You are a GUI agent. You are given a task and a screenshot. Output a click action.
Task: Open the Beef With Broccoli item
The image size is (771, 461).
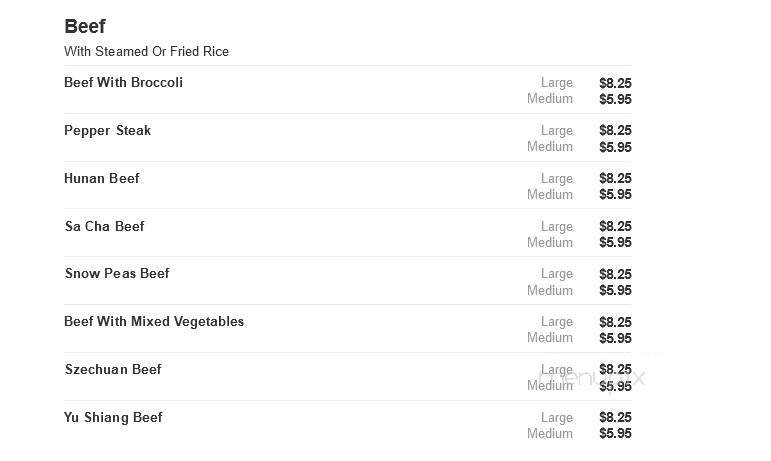tap(123, 82)
